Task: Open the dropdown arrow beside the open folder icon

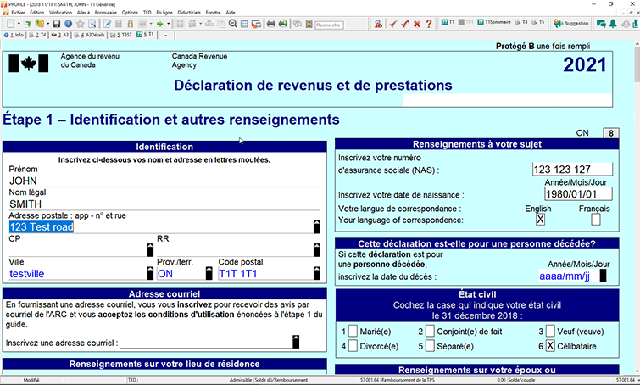Action: click(x=48, y=24)
